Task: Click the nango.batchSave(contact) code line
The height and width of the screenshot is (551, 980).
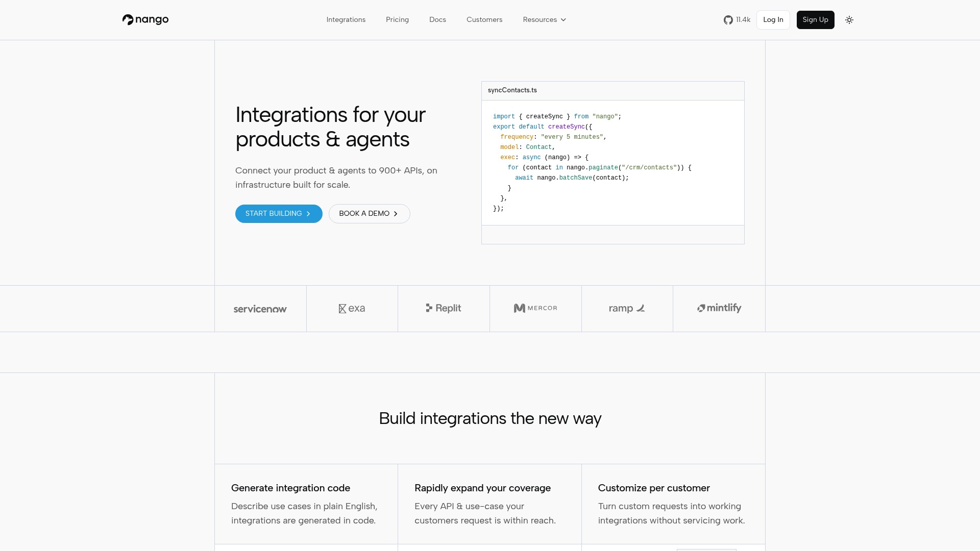Action: pyautogui.click(x=572, y=178)
